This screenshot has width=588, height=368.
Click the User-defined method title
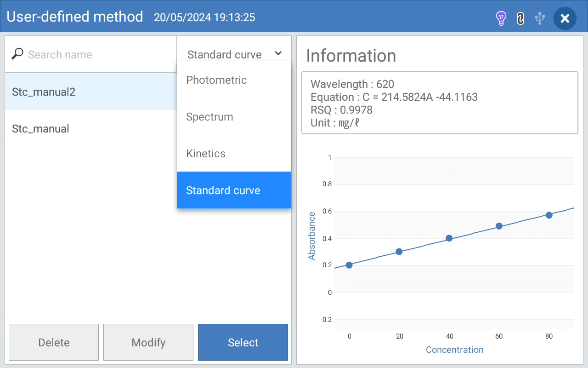[x=75, y=17]
